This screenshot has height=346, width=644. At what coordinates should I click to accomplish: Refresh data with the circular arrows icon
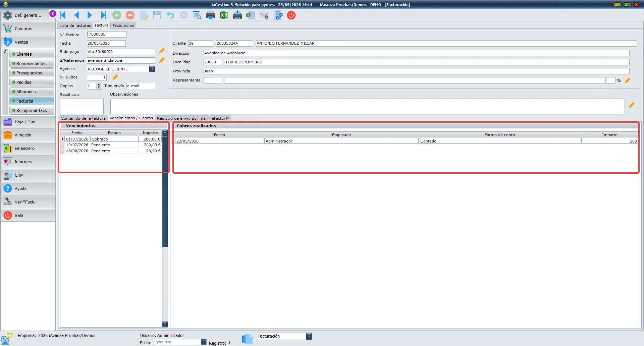(x=184, y=15)
